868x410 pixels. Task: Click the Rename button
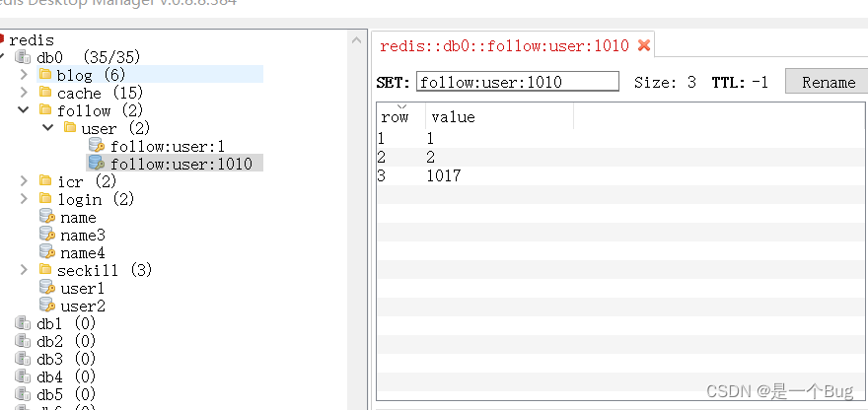pos(829,82)
